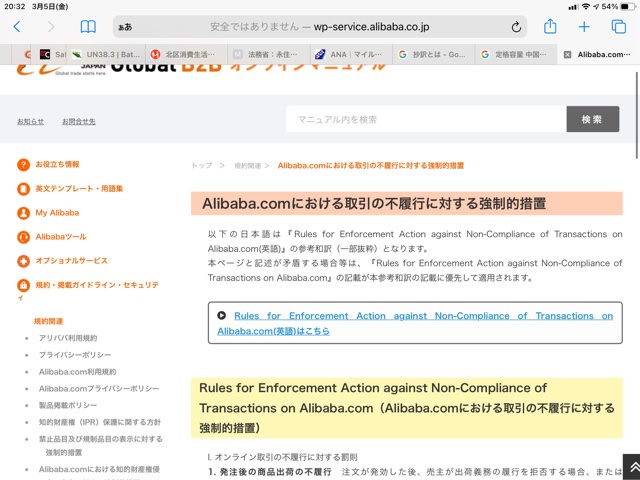Open 知的財産権（IPR）保護に関する方針 item

click(100, 422)
